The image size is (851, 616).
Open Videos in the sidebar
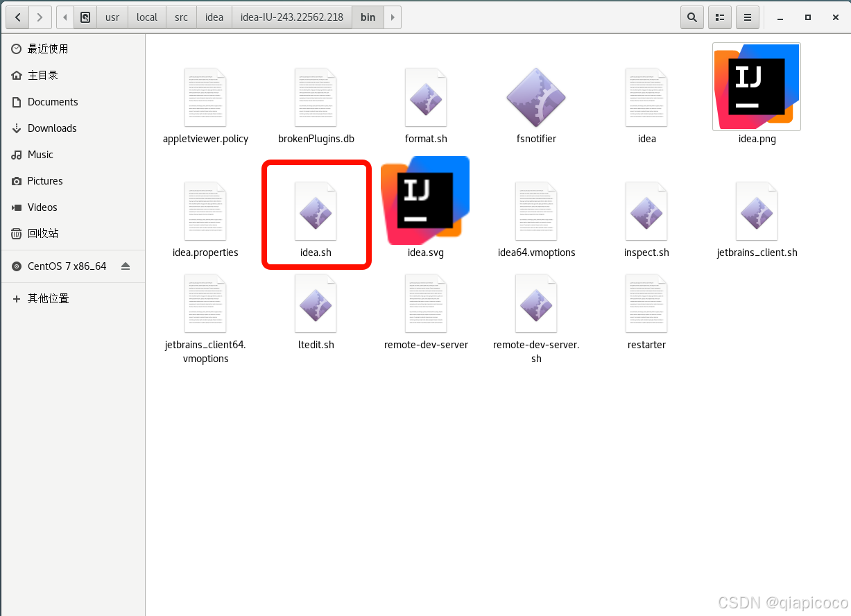[73, 207]
